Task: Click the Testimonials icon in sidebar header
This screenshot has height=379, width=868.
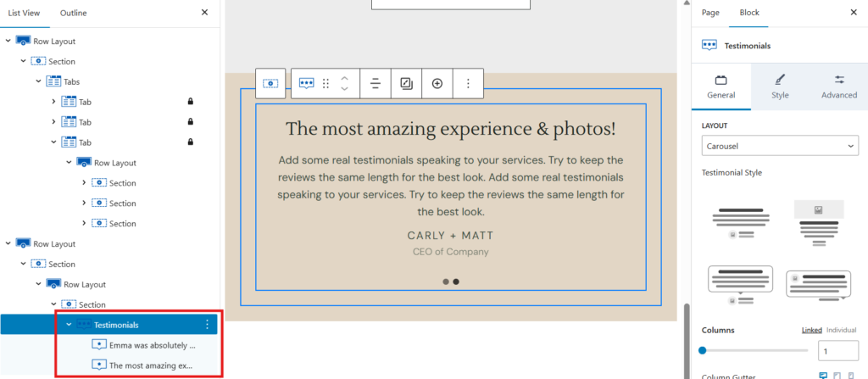Action: pos(709,46)
